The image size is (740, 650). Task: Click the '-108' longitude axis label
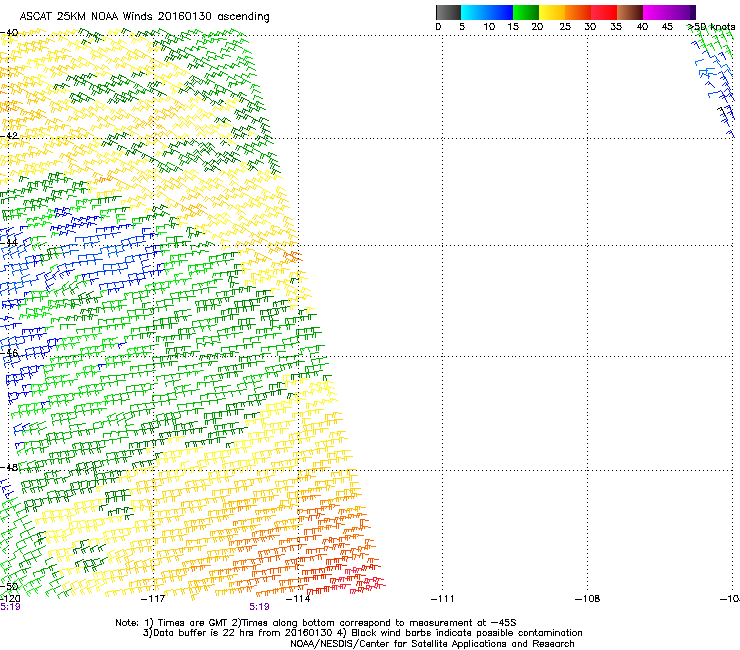tap(588, 599)
